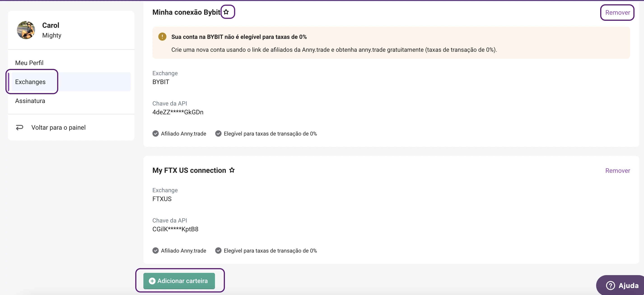Click Carol's profile avatar photo
The image size is (644, 295).
tap(26, 30)
